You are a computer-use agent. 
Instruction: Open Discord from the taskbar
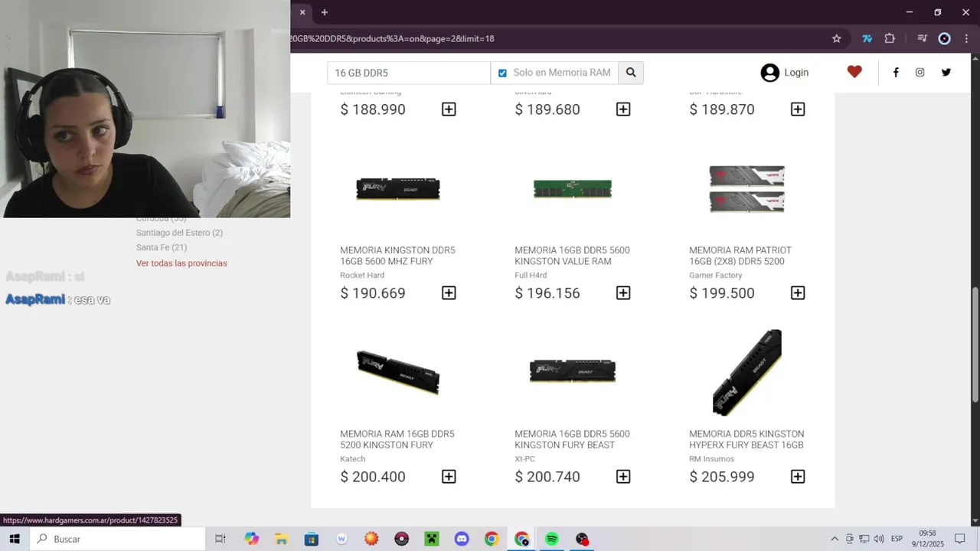coord(462,539)
